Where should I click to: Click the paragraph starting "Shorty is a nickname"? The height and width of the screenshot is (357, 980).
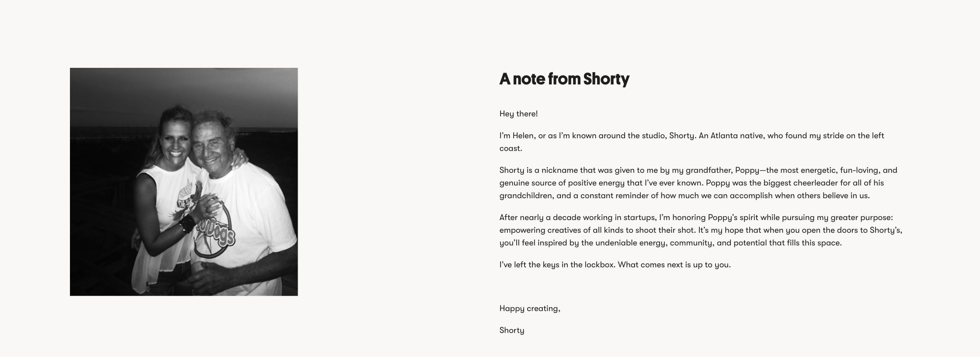click(x=698, y=183)
